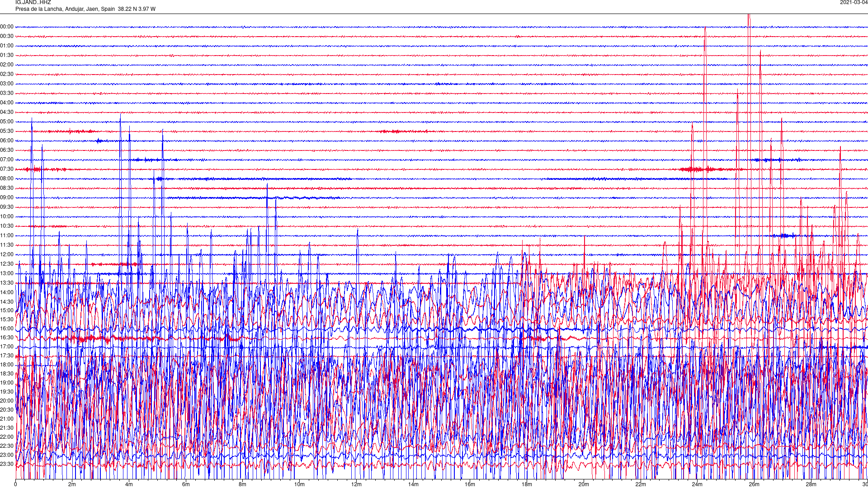Select the 02:30 time row label

tap(7, 75)
